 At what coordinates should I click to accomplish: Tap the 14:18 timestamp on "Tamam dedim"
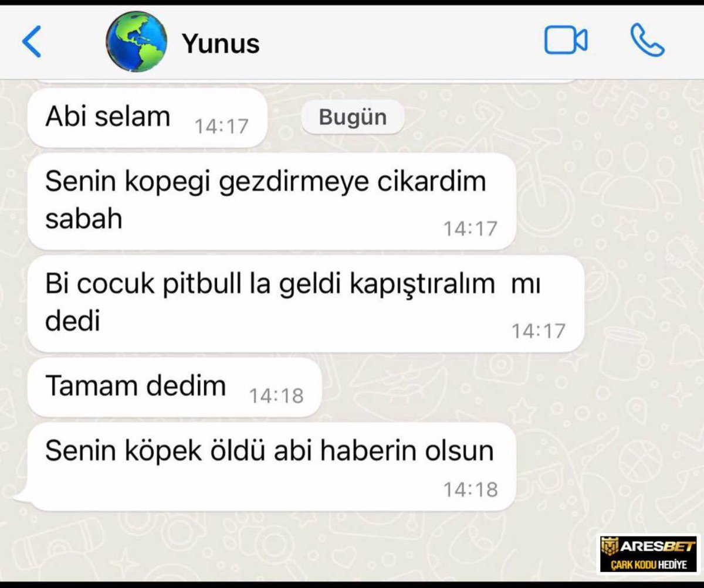(x=276, y=396)
